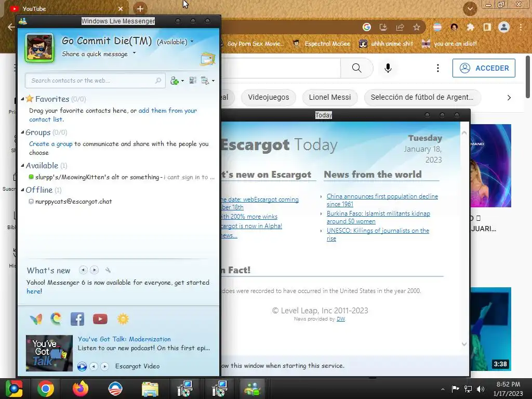Click the sun weather icon in Messenger
This screenshot has width=532, height=399.
(123, 319)
